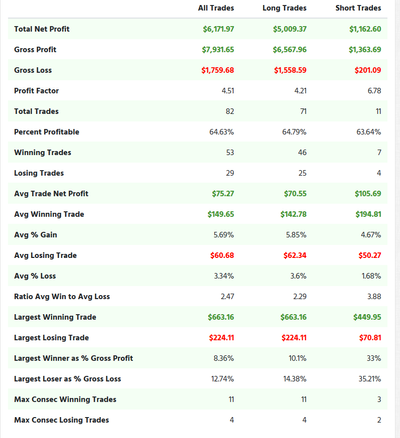Select the Winning Trades row label

click(43, 153)
